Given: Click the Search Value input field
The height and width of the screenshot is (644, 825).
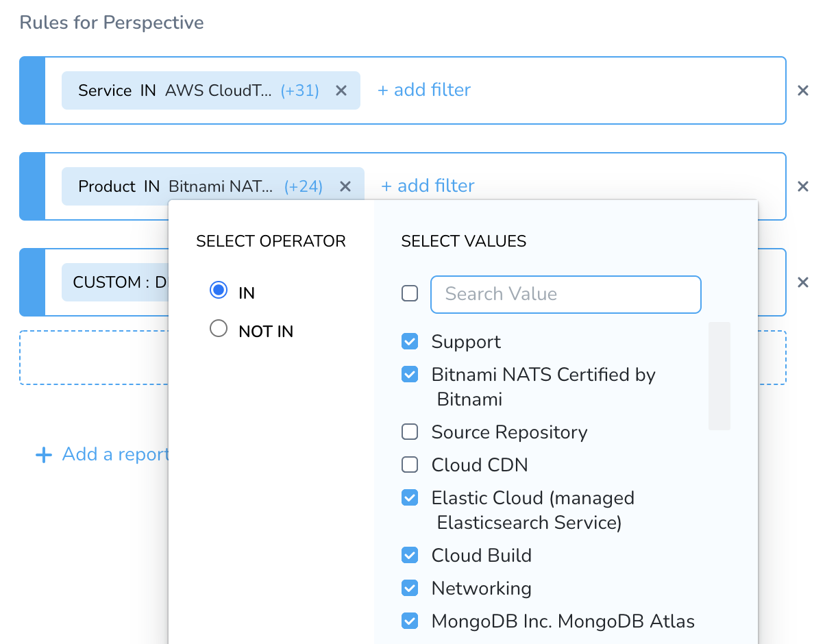Looking at the screenshot, I should coord(566,295).
